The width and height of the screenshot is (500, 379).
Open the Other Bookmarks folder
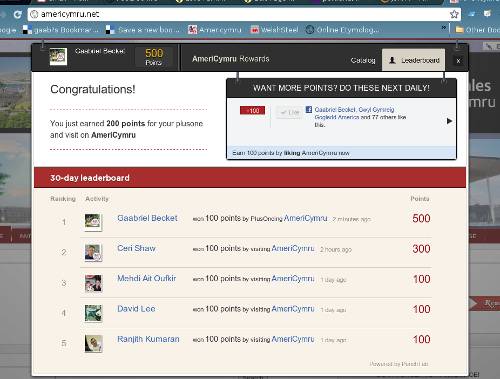click(x=477, y=30)
